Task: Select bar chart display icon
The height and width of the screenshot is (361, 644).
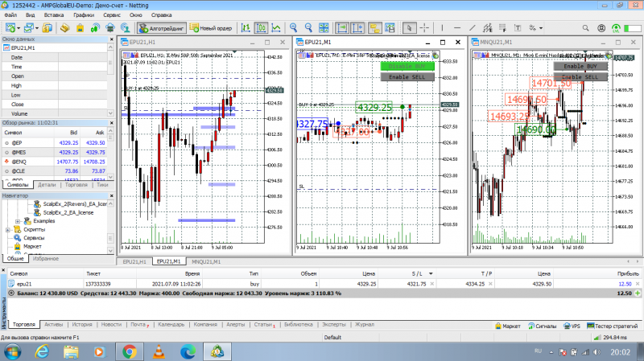Action: 246,28
